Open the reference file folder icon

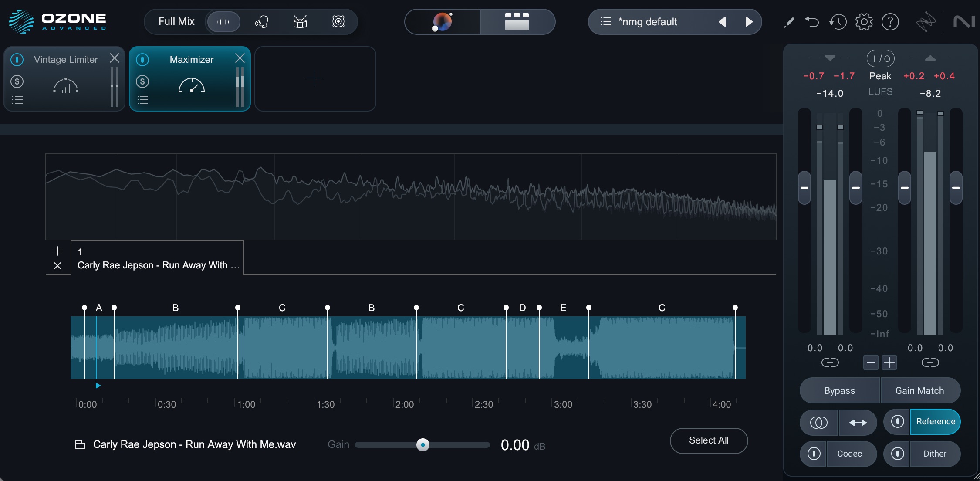(x=80, y=444)
